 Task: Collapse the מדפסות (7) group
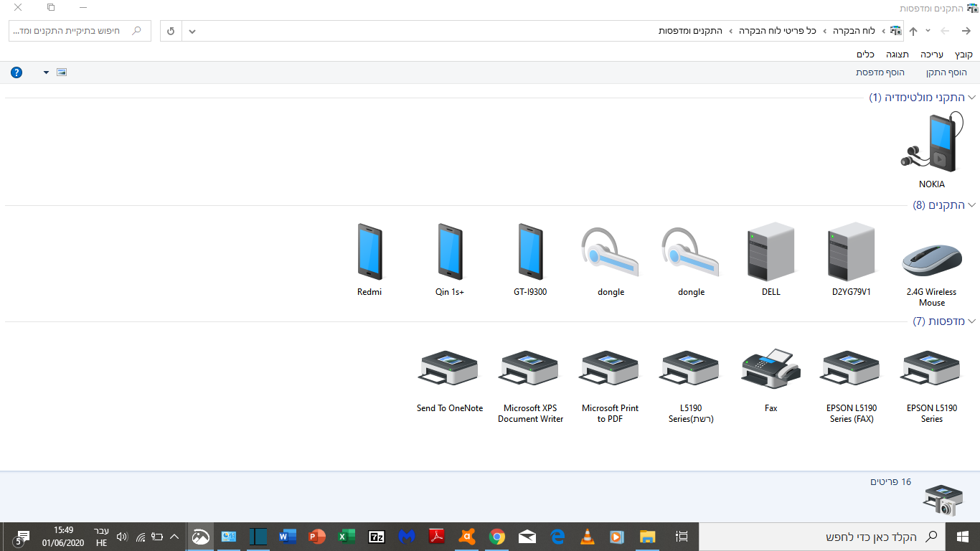coord(972,321)
